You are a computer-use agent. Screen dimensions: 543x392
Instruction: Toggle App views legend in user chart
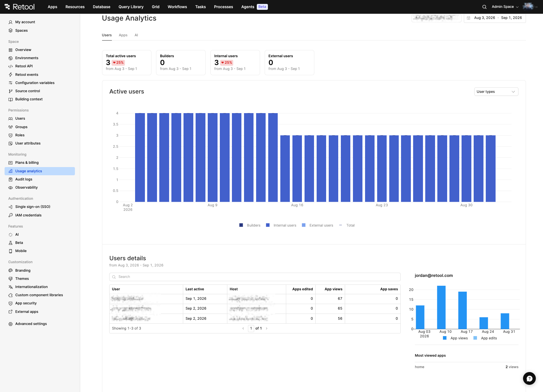point(455,338)
